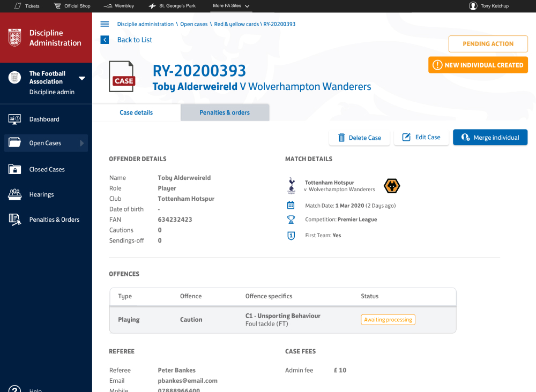Open the hamburger menu icon

(105, 24)
